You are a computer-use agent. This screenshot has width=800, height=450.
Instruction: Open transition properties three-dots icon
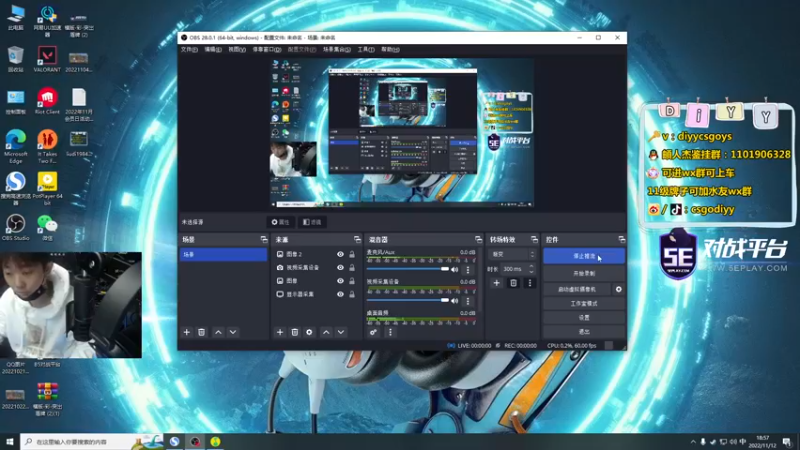coord(530,283)
